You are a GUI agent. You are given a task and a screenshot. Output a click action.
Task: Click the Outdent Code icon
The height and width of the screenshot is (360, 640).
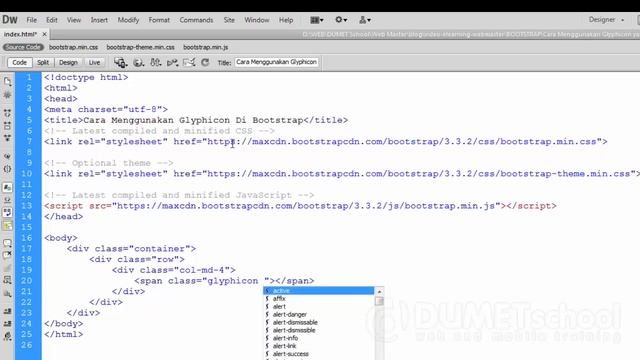pyautogui.click(x=7, y=324)
